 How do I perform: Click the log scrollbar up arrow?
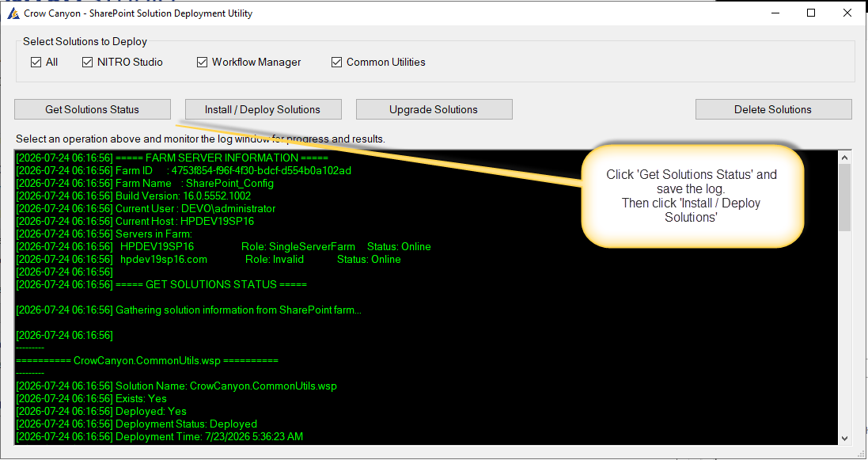(844, 158)
